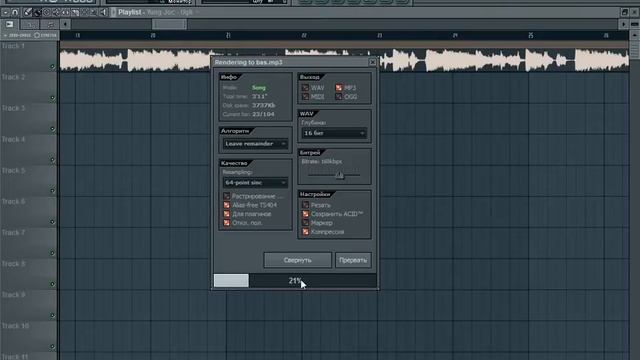Screen dimensions: 640x360
Task: Click the left arrow of the horizontal scroller
Action: (x=65, y=24)
